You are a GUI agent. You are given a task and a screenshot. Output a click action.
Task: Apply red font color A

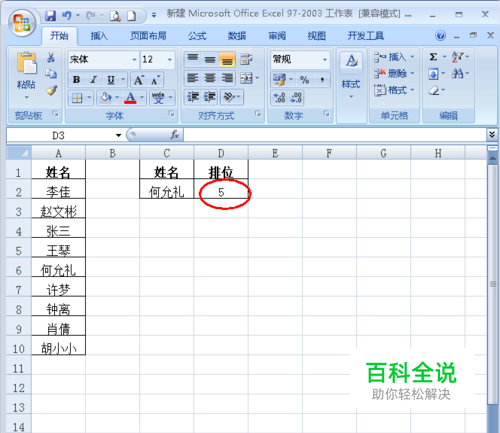coord(130,98)
